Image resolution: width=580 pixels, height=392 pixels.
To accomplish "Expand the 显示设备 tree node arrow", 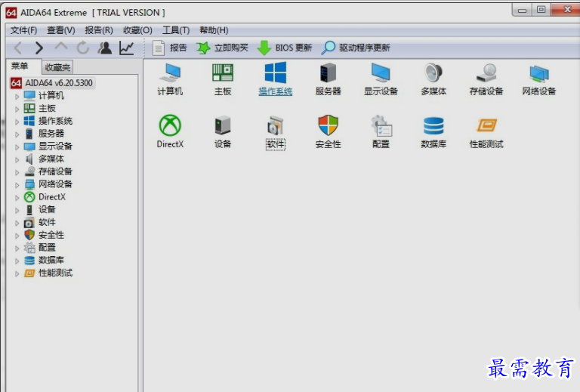I will click(17, 147).
